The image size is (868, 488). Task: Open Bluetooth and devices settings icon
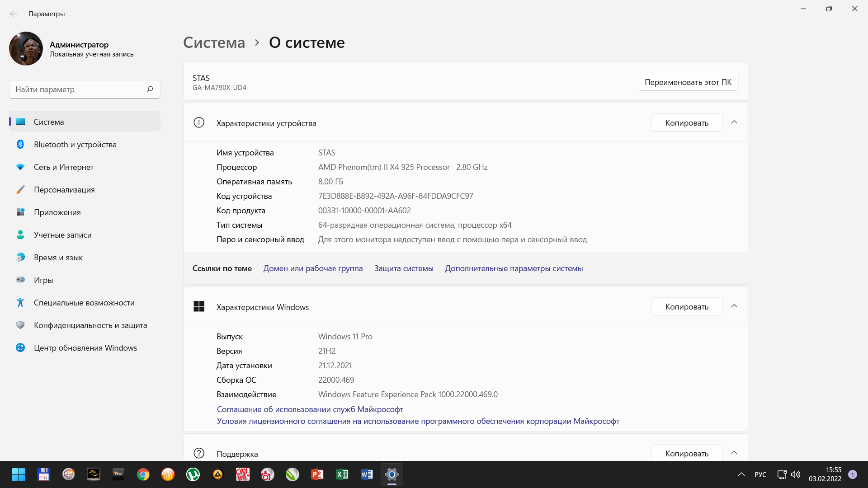[20, 144]
